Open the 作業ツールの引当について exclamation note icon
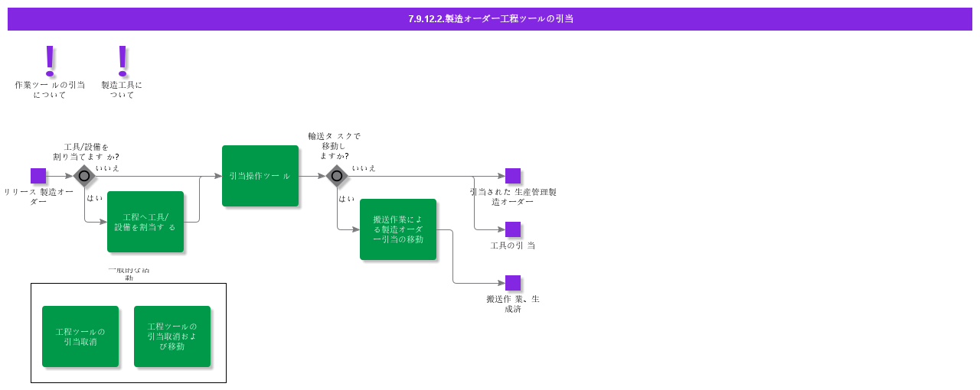This screenshot has width=980, height=390. point(50,60)
